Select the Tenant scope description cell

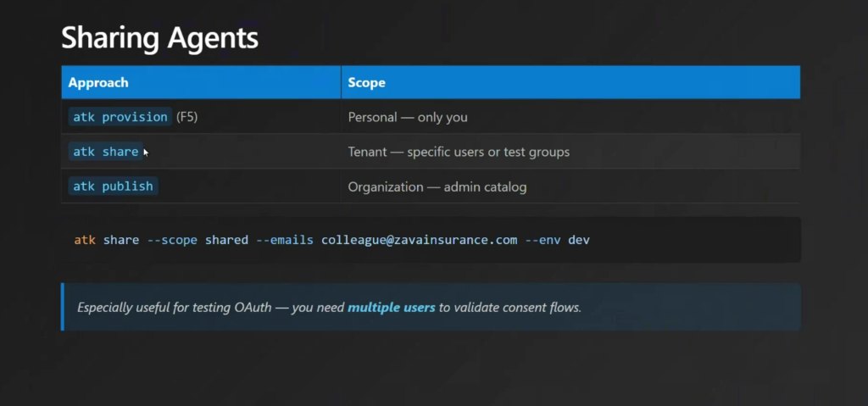click(459, 152)
